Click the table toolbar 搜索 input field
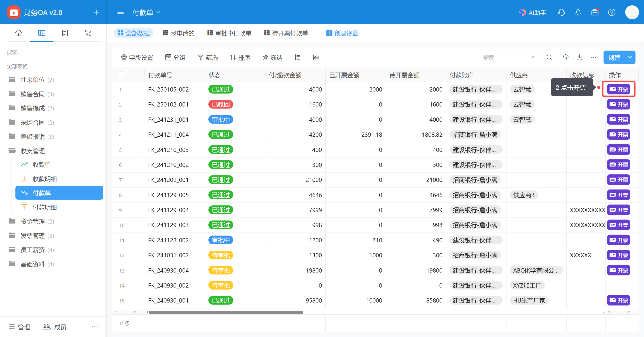This screenshot has height=337, width=644. [504, 58]
